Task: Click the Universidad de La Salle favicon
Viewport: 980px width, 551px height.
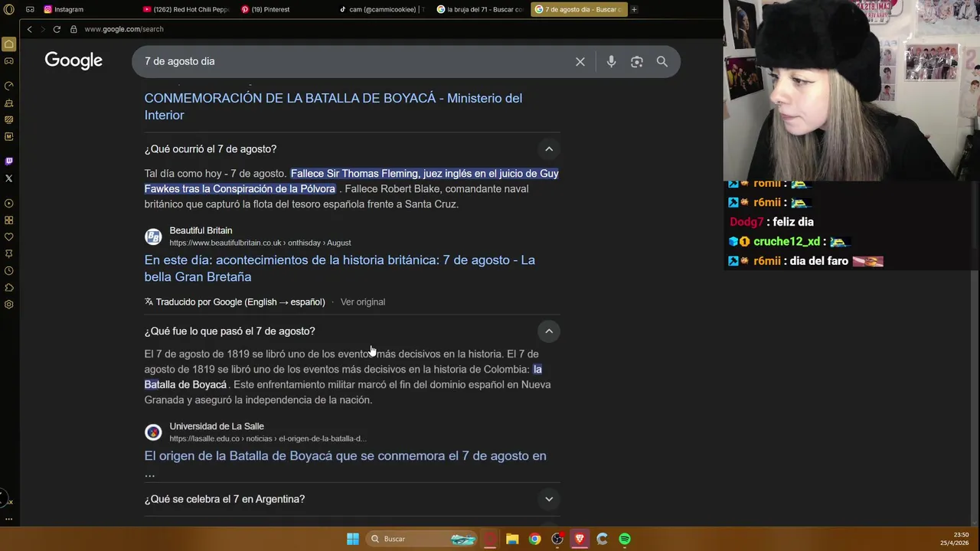Action: [x=153, y=432]
